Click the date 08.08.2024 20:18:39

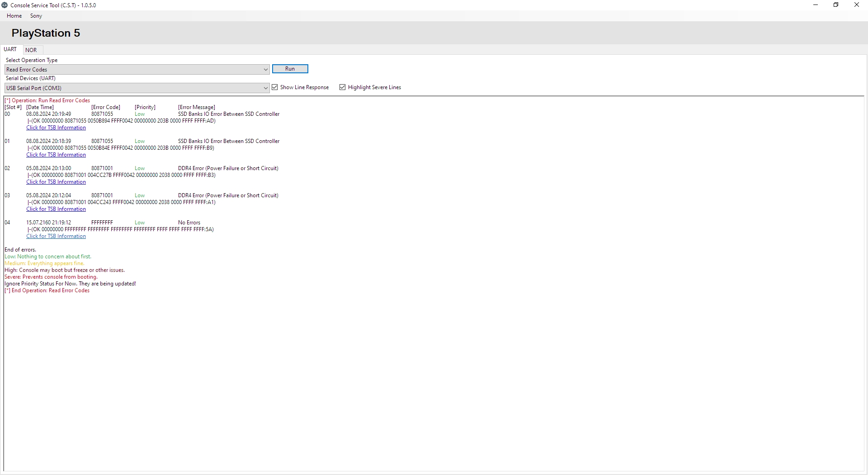tap(48, 141)
